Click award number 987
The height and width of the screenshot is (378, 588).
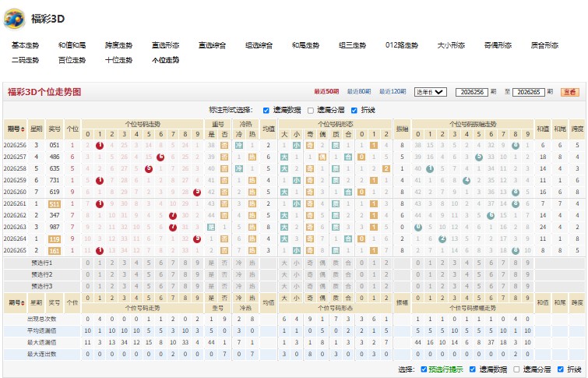(x=55, y=227)
